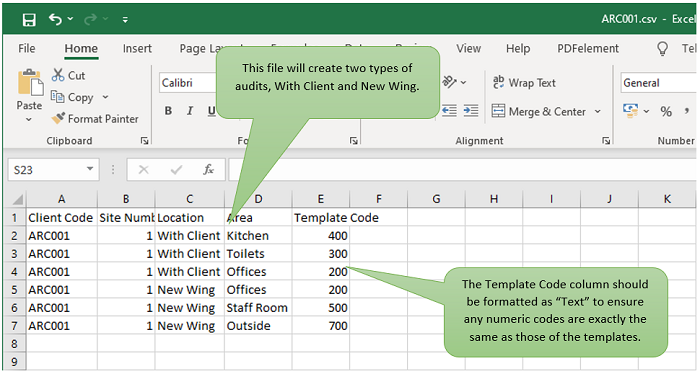700x374 pixels.
Task: Click the cell with value 700
Action: (x=321, y=326)
